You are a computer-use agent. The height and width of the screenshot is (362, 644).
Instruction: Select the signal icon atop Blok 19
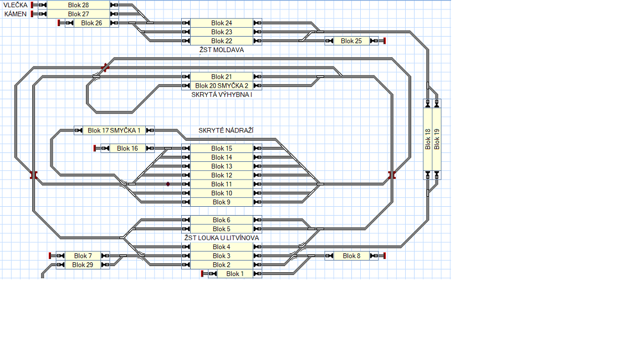(x=437, y=103)
